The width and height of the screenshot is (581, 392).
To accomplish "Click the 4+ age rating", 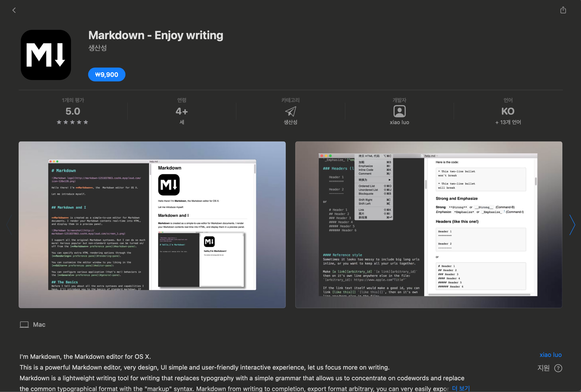I will click(182, 111).
